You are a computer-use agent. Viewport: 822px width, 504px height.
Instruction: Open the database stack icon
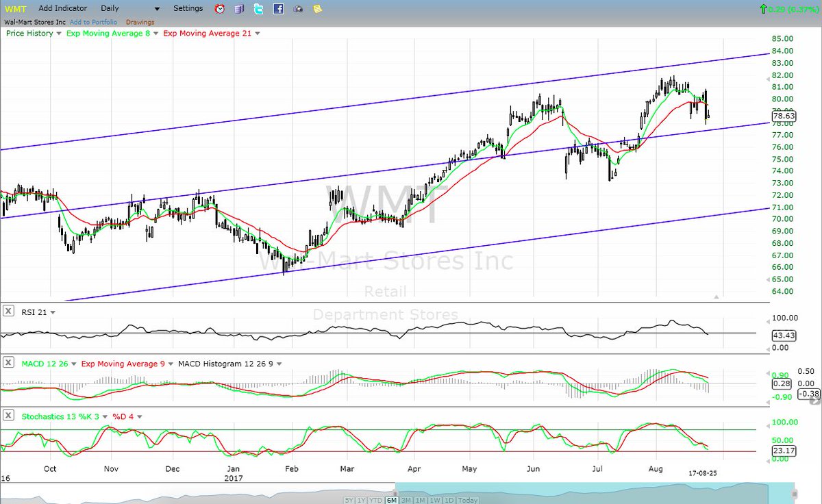point(238,9)
